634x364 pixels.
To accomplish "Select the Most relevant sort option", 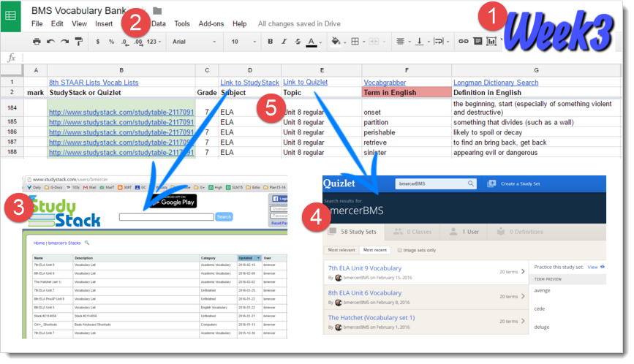I will point(341,250).
